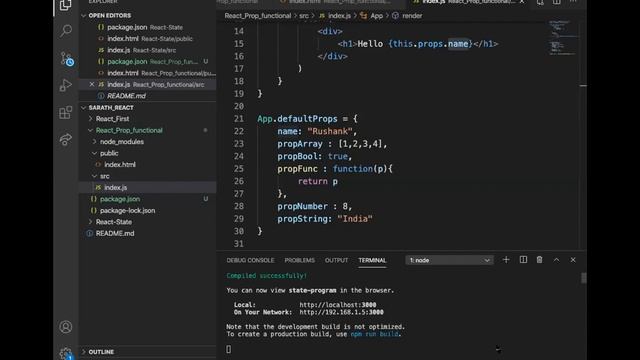
Task: Open package.json React-State in Open Editors
Action: coord(147,27)
